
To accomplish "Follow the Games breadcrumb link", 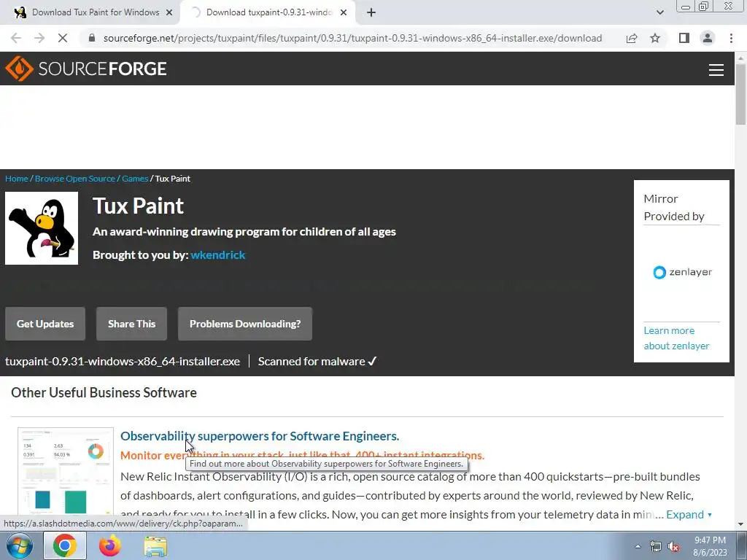I will (135, 179).
